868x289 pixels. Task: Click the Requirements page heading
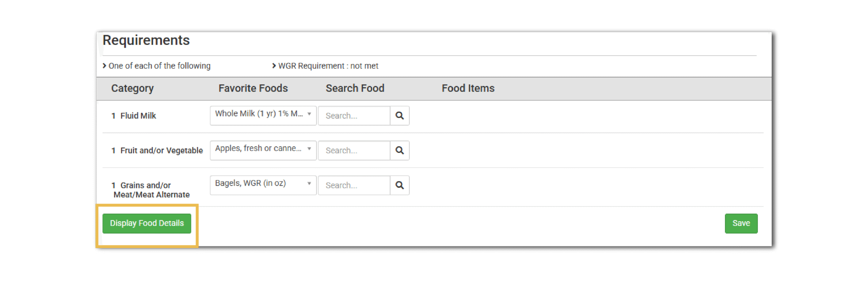tap(146, 40)
